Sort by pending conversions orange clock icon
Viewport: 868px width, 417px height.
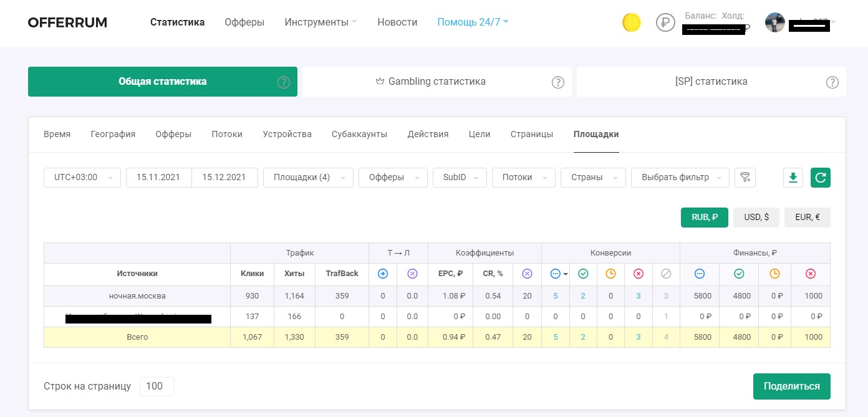point(610,274)
